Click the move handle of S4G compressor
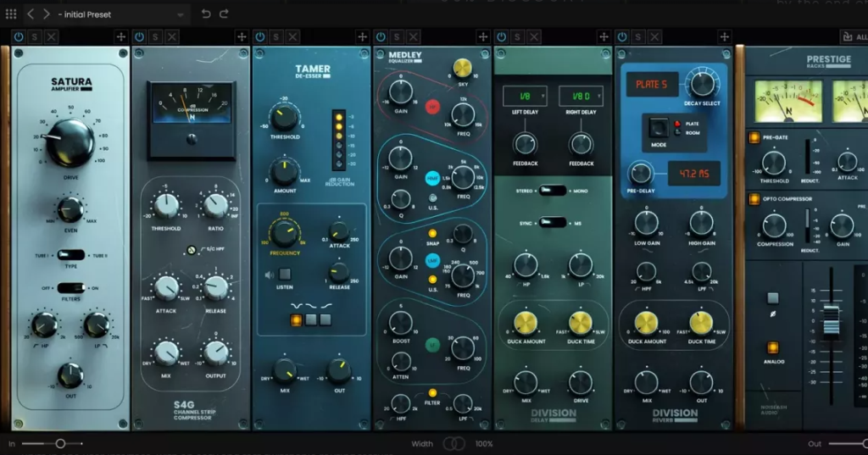The height and width of the screenshot is (455, 868). 242,37
